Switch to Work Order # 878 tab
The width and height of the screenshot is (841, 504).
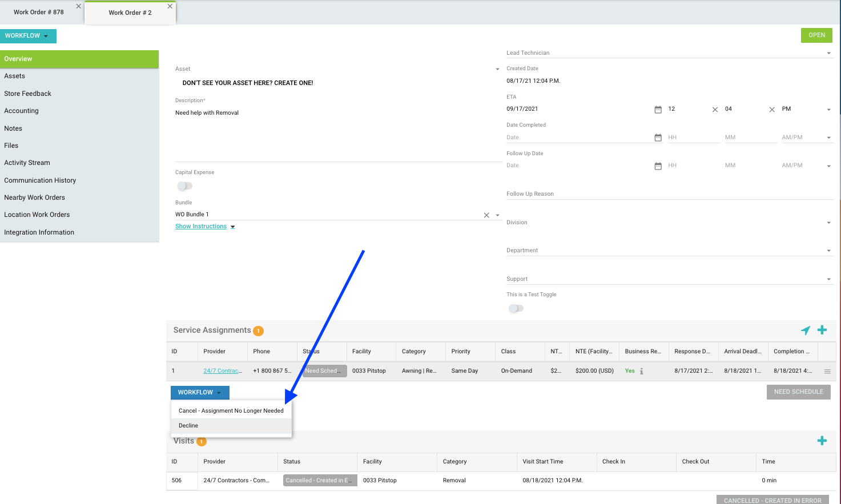pos(39,12)
